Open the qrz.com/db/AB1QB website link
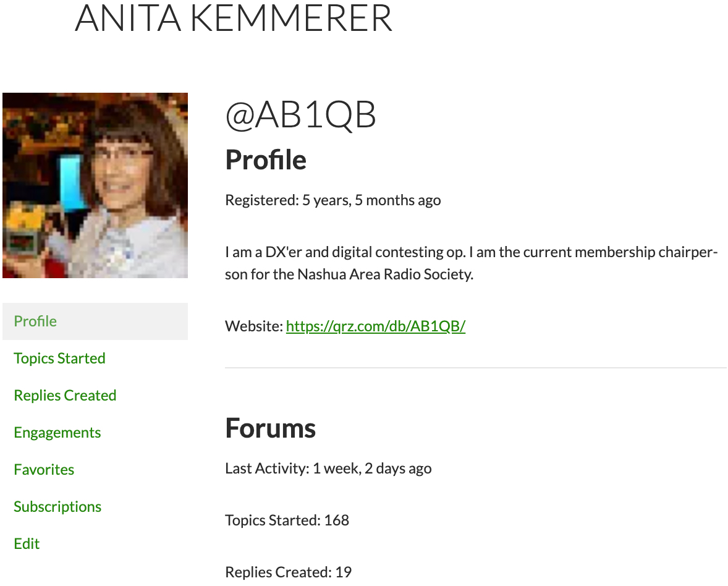Screen dimensions: 728x586 (x=376, y=326)
